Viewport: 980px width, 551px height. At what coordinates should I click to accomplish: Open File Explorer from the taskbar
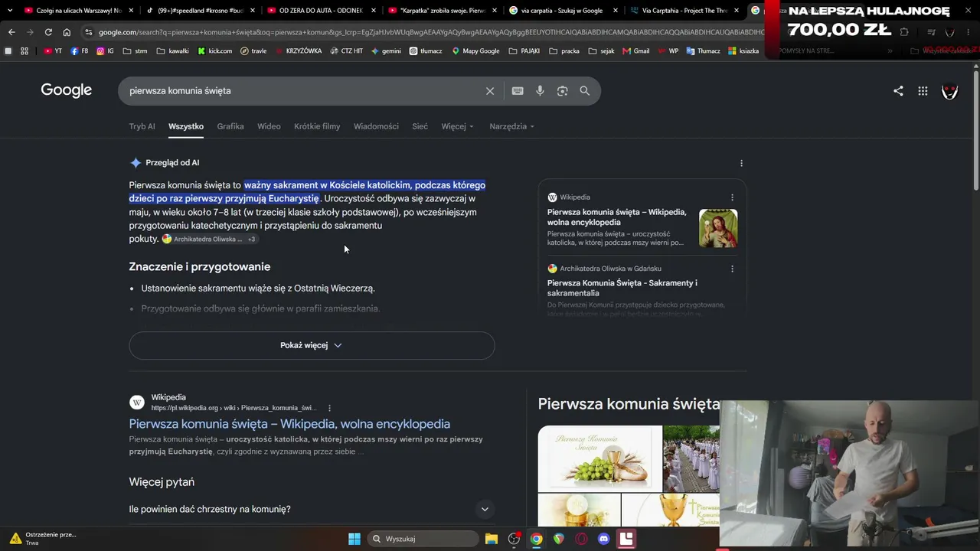click(492, 539)
